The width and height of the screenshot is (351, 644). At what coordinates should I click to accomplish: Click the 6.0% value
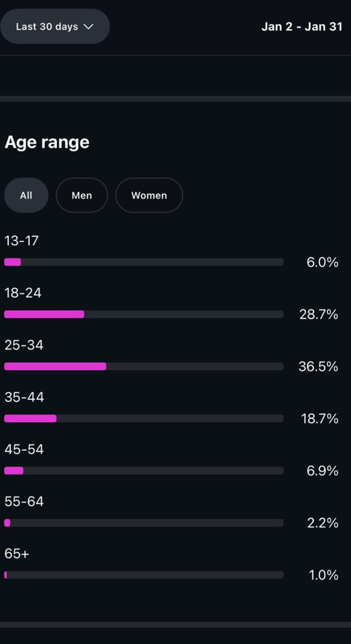pyautogui.click(x=322, y=263)
